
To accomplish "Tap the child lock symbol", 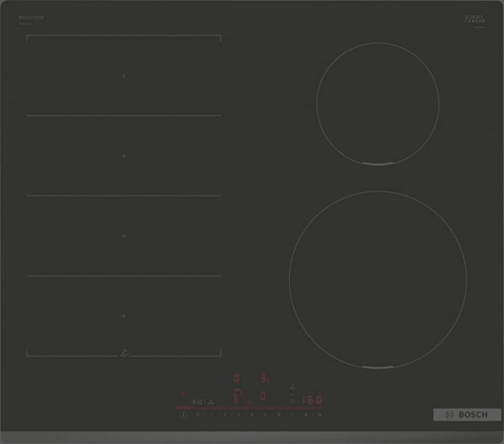I will tap(182, 394).
